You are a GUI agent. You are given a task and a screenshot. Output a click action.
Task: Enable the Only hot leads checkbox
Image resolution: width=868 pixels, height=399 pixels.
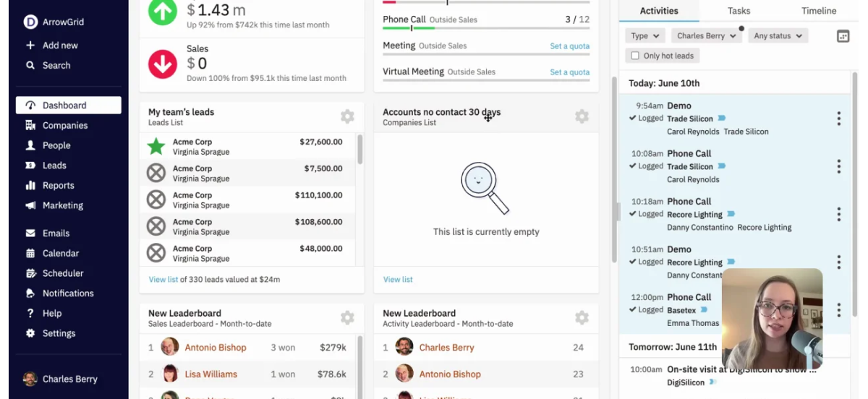point(635,56)
